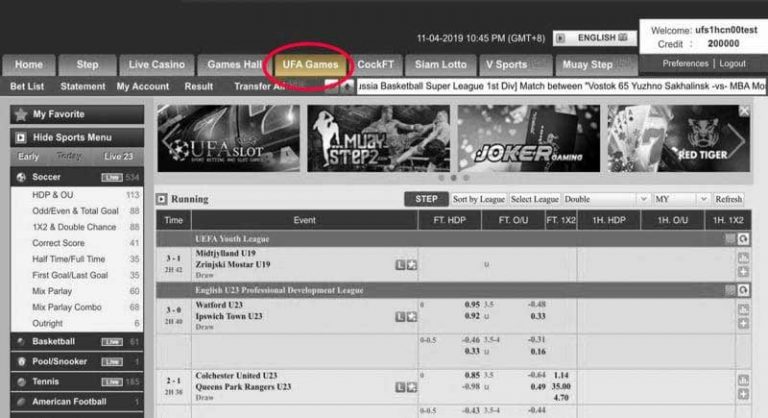This screenshot has width=768, height=418.
Task: Show more bets for Midtjylland U19 match
Action: point(743,272)
